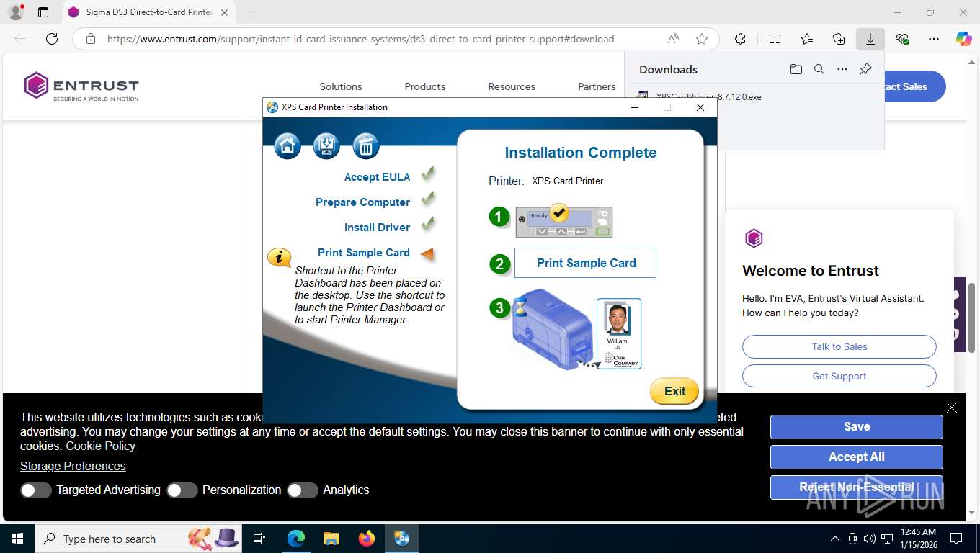Click the Entrust logo
Screen dimensions: 980x553
click(81, 86)
